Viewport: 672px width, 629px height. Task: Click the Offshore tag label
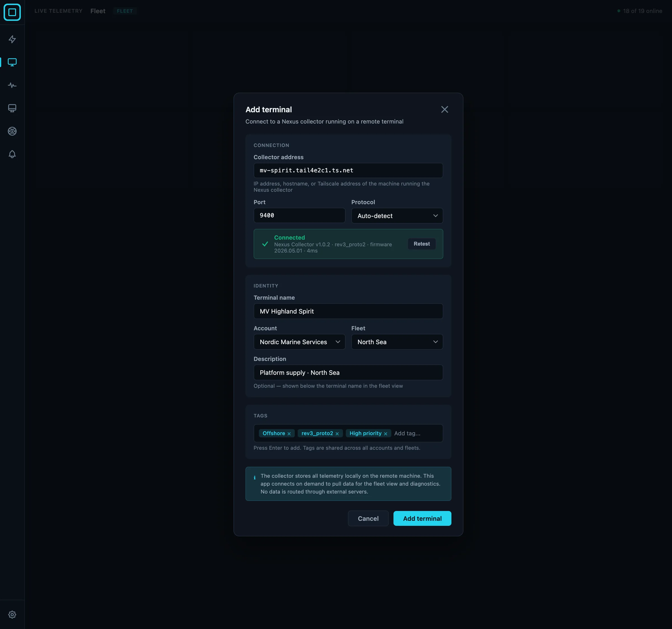(x=274, y=433)
